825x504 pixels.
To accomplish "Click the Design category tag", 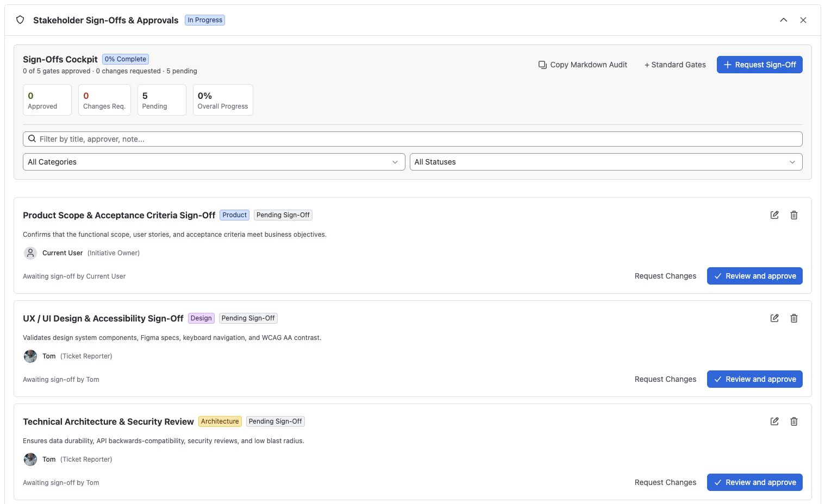I will pyautogui.click(x=201, y=318).
